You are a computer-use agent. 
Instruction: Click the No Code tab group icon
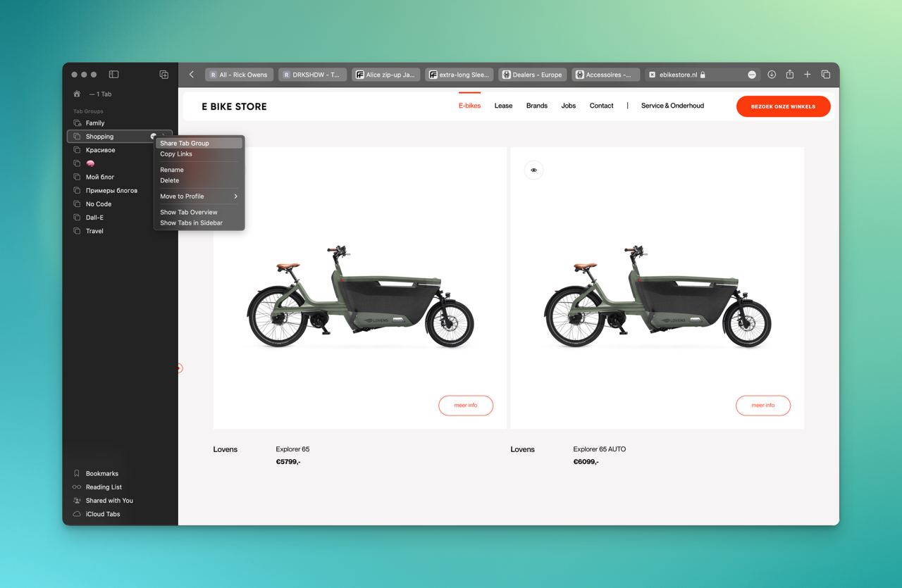[78, 204]
